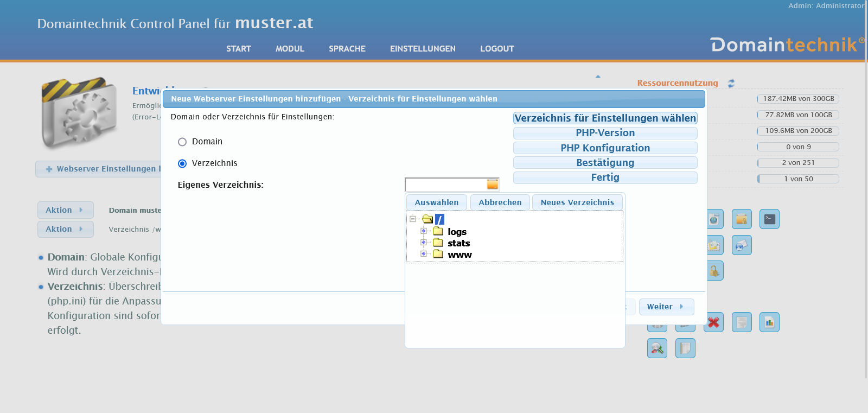Select the www folder in tree
Viewport: 868px width, 413px height.
click(x=459, y=255)
